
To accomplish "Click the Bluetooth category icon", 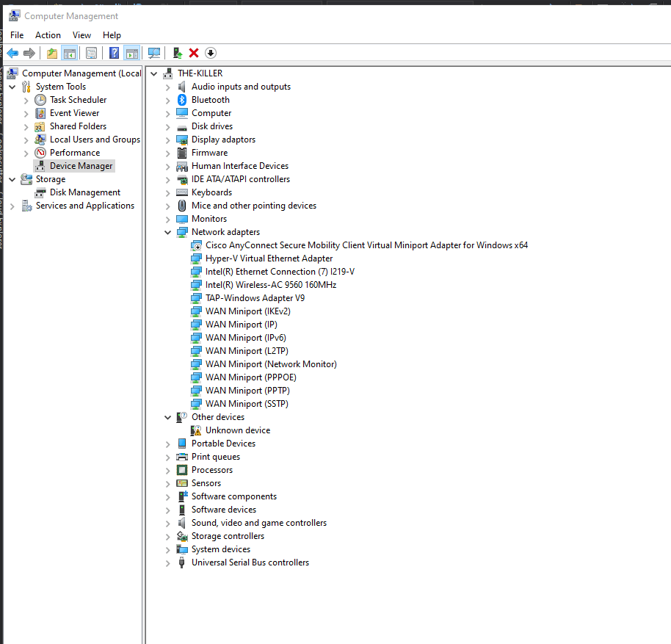I will 182,100.
